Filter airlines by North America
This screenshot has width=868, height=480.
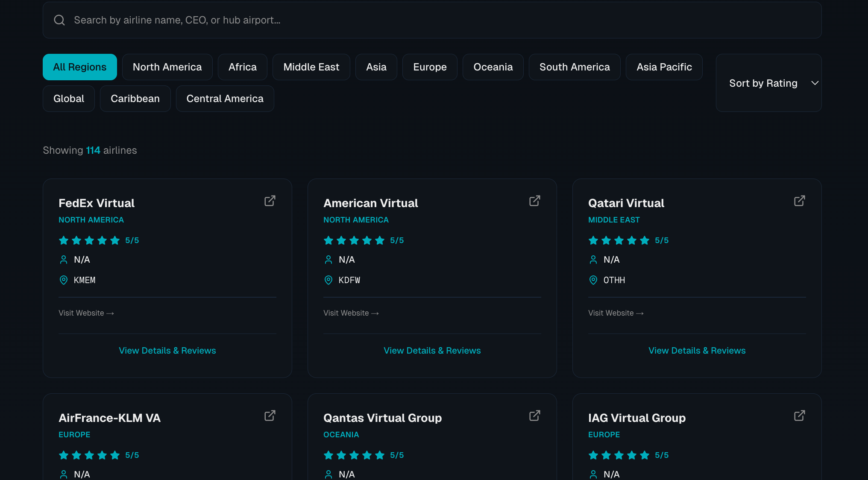coord(167,67)
